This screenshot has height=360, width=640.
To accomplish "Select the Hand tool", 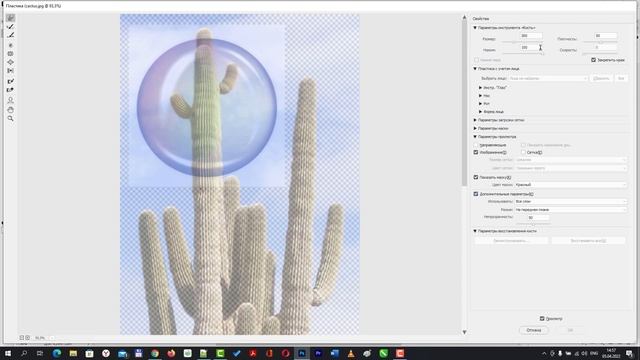I will pos(11,109).
